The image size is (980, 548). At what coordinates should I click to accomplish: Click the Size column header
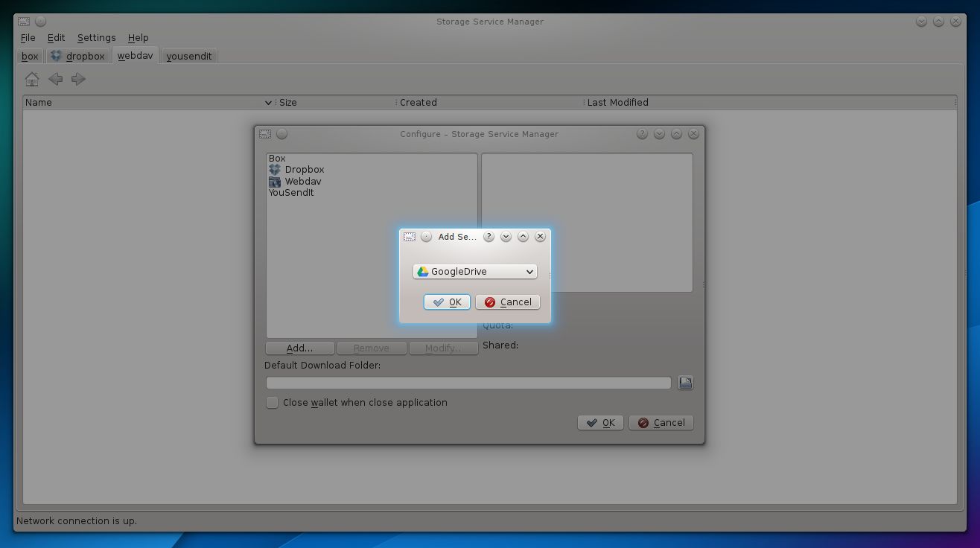tap(335, 103)
